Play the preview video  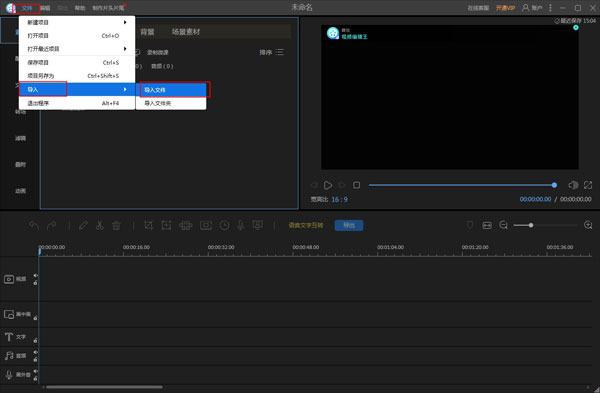[x=328, y=185]
